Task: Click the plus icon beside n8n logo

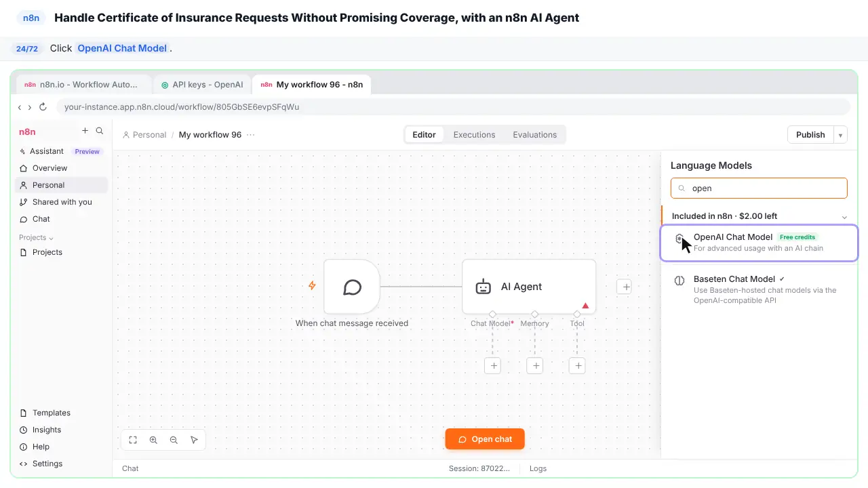Action: (85, 131)
